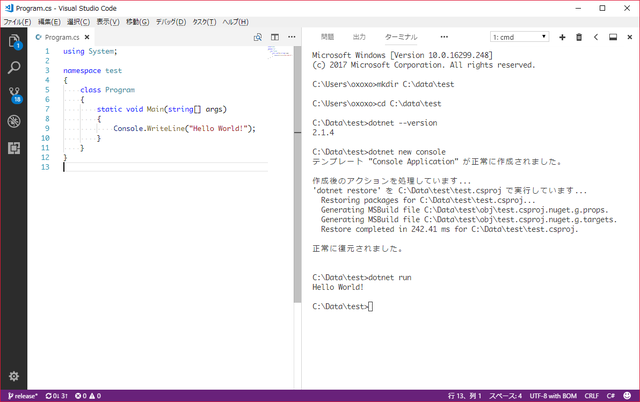
Task: Show more panel tabs ellipsis
Action: (444, 37)
